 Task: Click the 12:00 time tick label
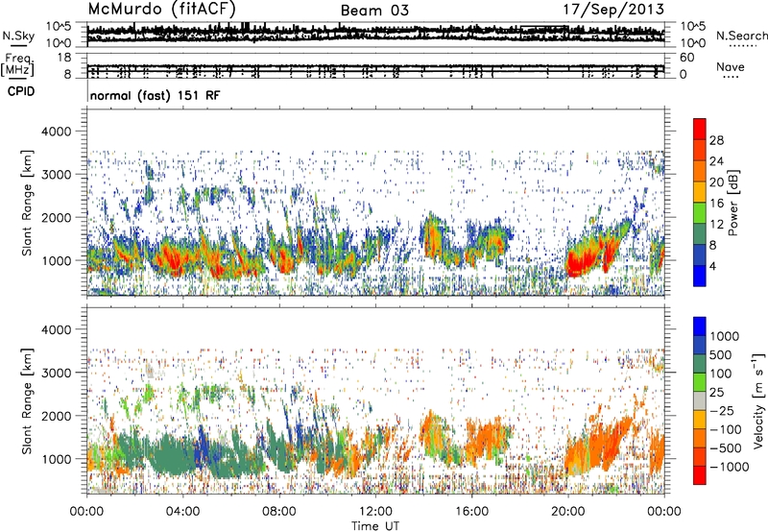(375, 512)
